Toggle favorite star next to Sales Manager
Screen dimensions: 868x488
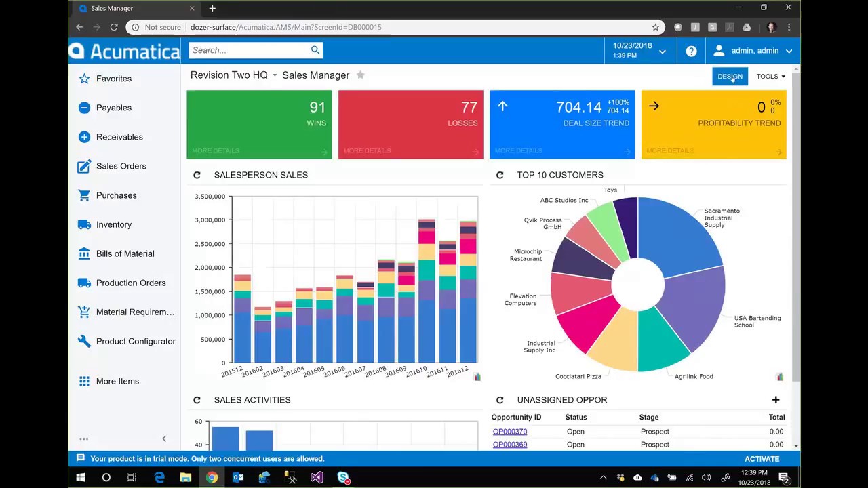pyautogui.click(x=361, y=75)
